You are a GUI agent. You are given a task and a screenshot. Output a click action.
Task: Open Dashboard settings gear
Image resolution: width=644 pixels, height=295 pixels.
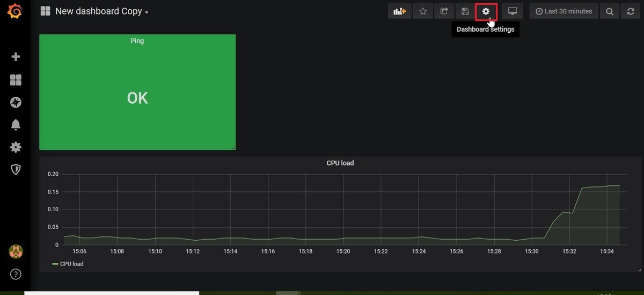click(486, 11)
